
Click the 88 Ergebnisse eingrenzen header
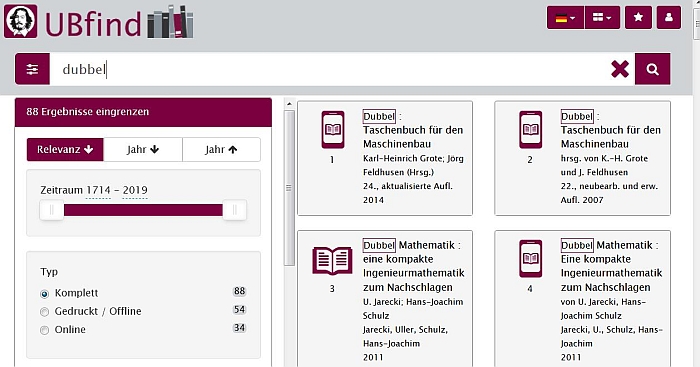tap(143, 112)
